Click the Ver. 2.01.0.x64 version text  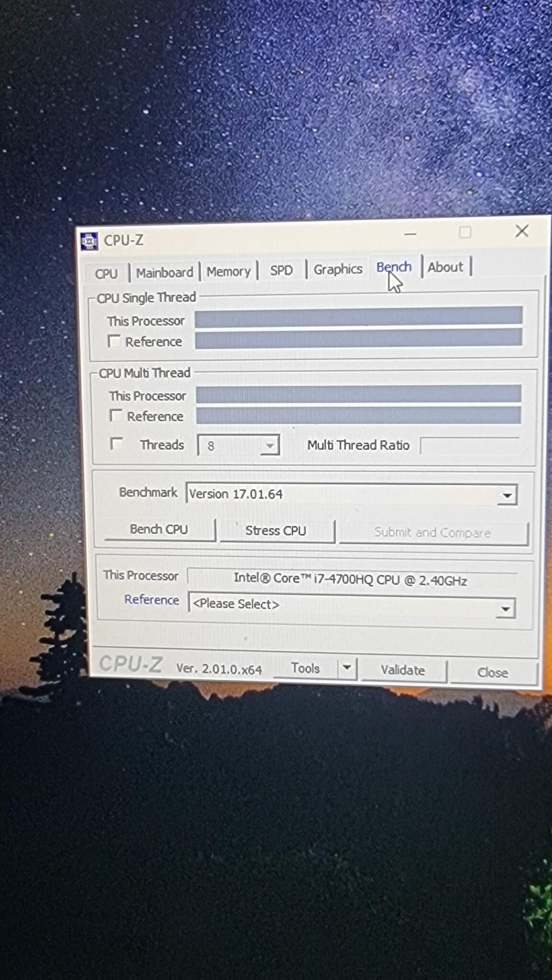coord(219,669)
